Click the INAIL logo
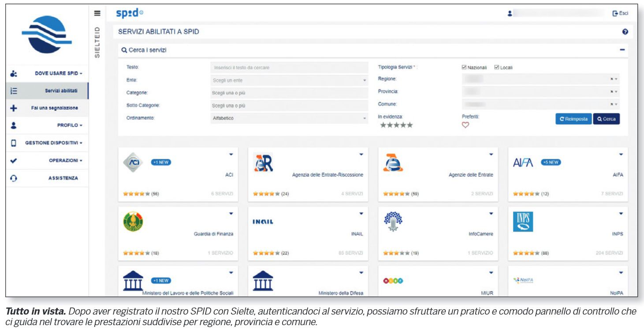 pyautogui.click(x=263, y=222)
